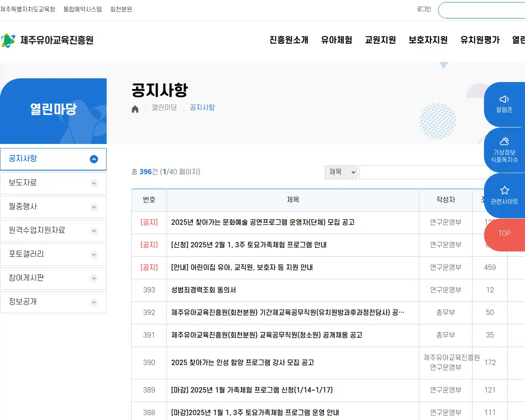Click the 제주유아교육진흥원 logo icon
This screenshot has height=420, width=525.
pyautogui.click(x=8, y=41)
